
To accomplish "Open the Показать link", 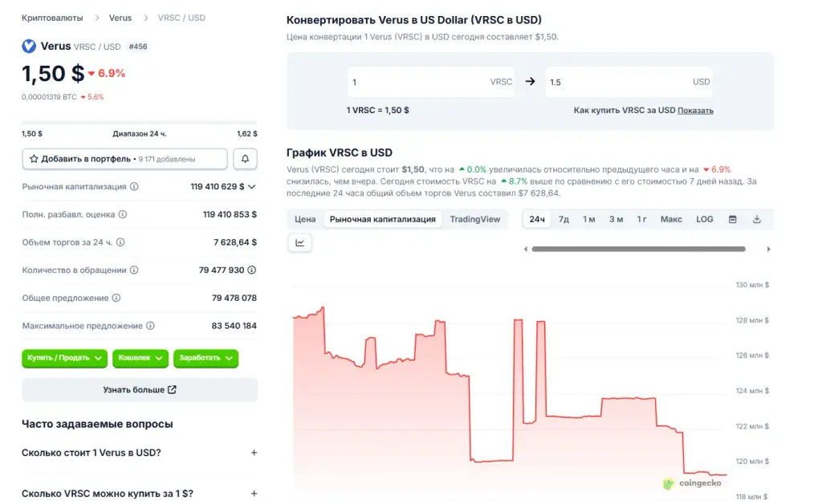I will [695, 111].
